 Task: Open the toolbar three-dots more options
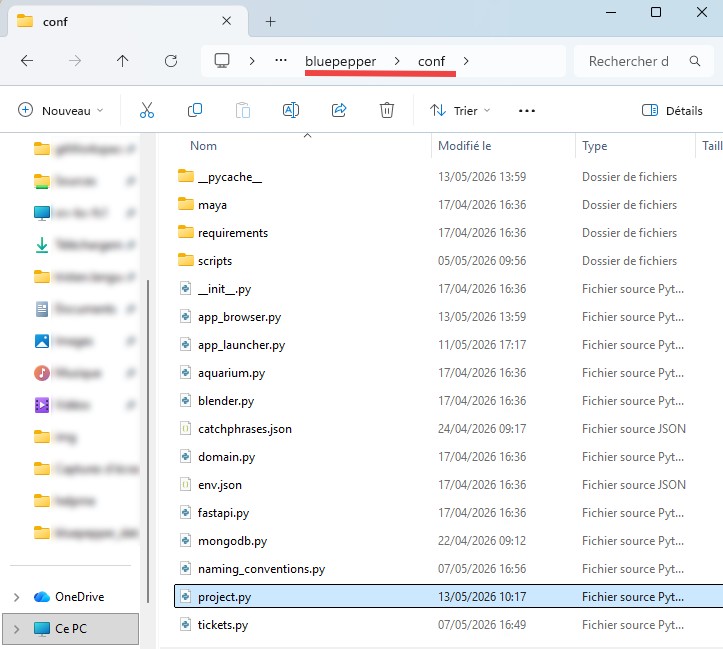pyautogui.click(x=527, y=111)
